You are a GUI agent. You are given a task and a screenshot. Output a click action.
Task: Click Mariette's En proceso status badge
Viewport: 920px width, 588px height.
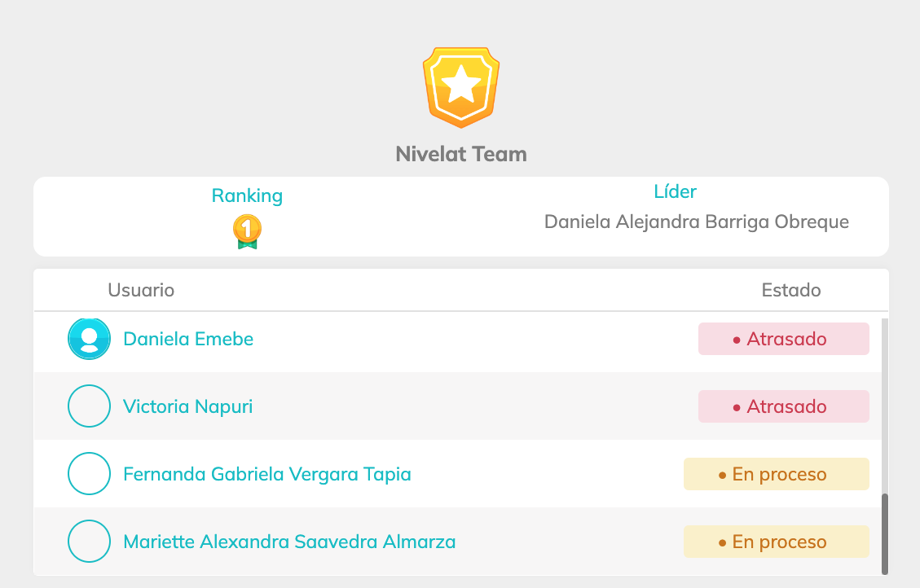point(776,542)
